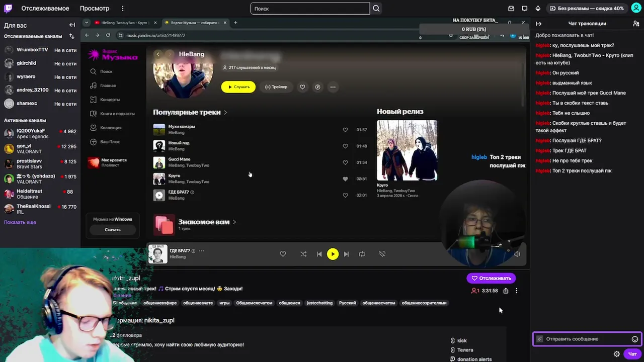Like the track Мухи комары
Screen dimensions: 644x362
pyautogui.click(x=345, y=130)
